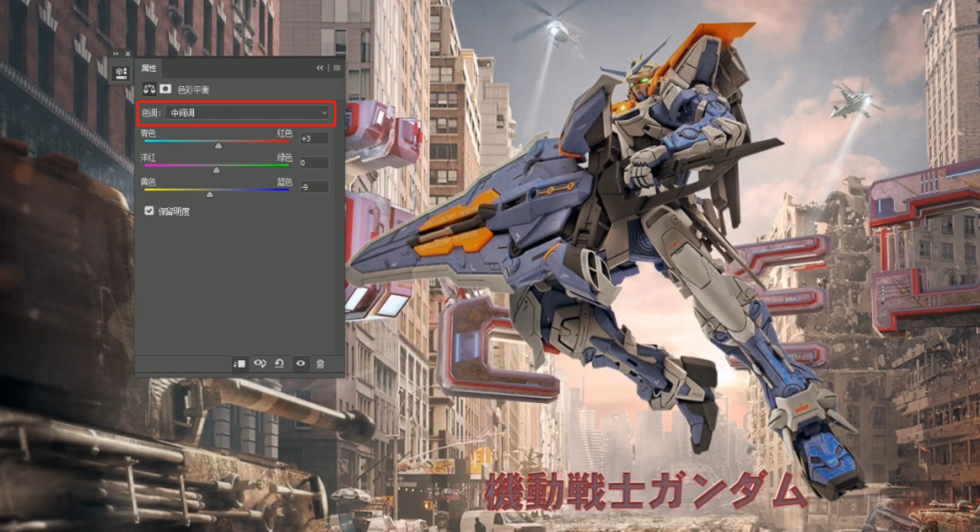Click the 色彩平衡 panel title text
The width and height of the screenshot is (980, 532).
[x=193, y=90]
